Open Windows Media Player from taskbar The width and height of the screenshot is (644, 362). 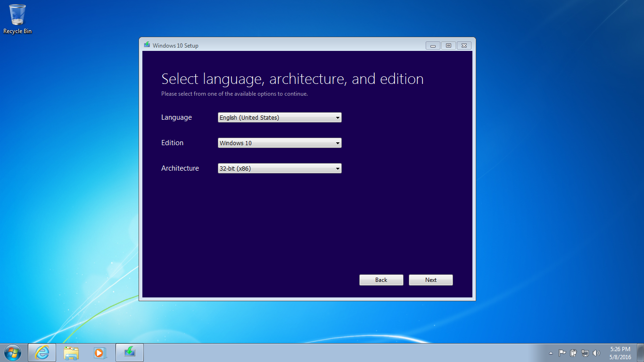[x=100, y=353]
